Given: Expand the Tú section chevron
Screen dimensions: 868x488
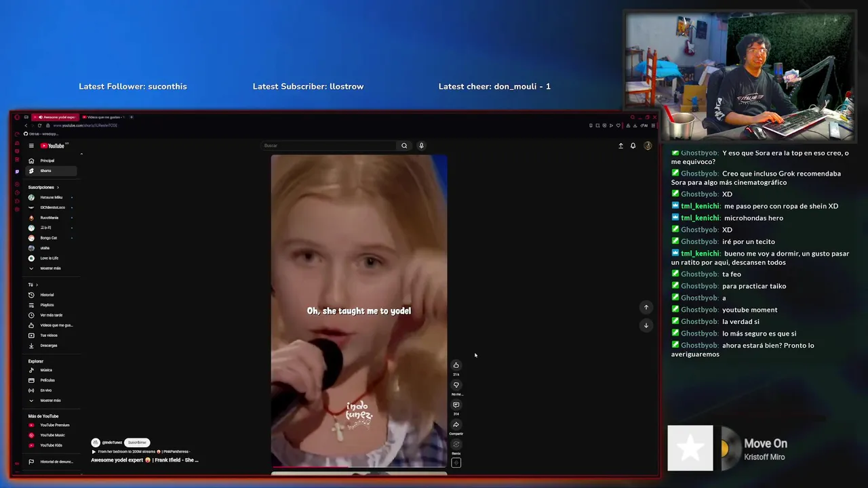Looking at the screenshot, I should coord(37,285).
